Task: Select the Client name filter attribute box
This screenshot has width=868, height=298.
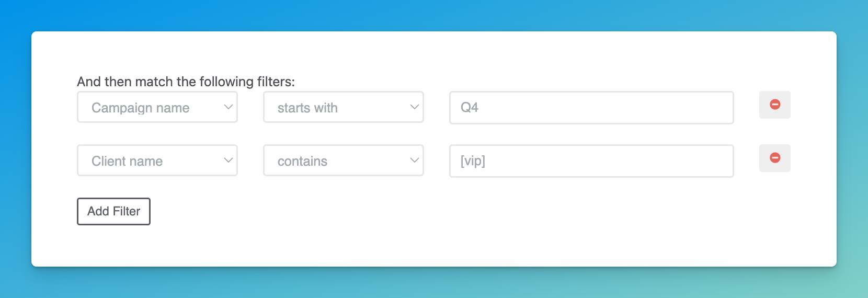Action: click(157, 161)
